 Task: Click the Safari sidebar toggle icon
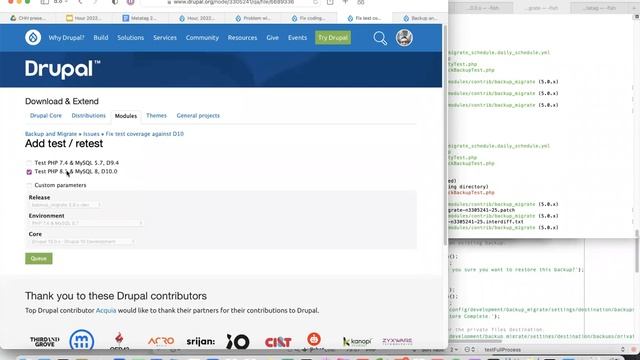44,2
